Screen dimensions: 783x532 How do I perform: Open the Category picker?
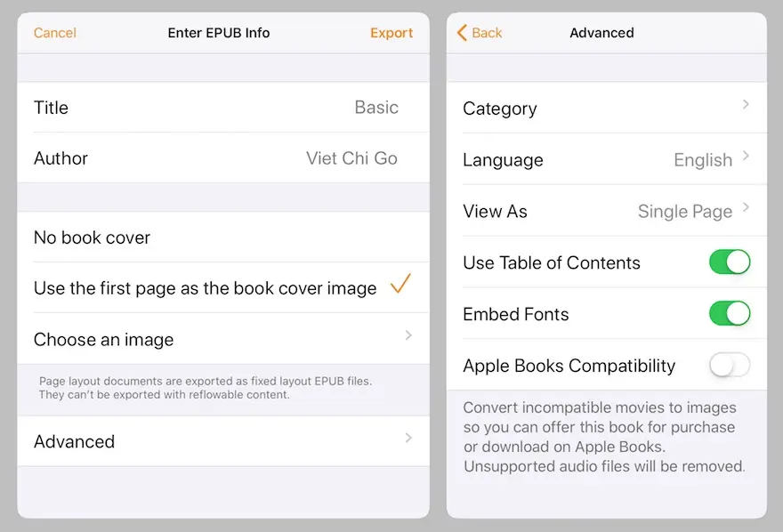pyautogui.click(x=605, y=109)
